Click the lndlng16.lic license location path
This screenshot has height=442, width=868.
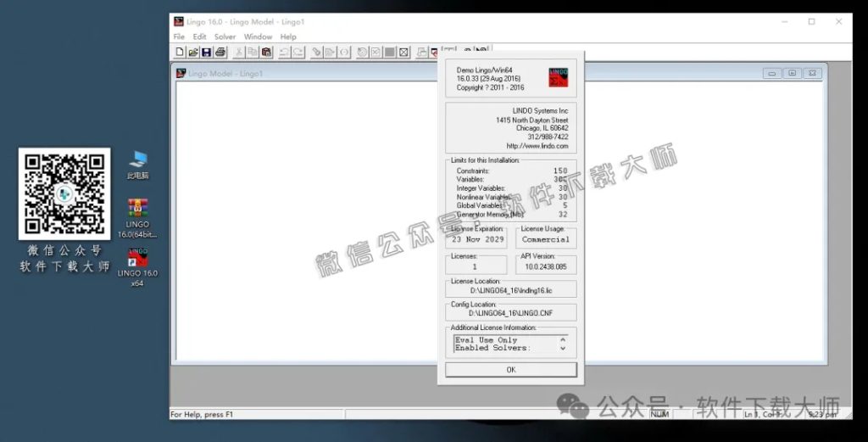tap(511, 290)
